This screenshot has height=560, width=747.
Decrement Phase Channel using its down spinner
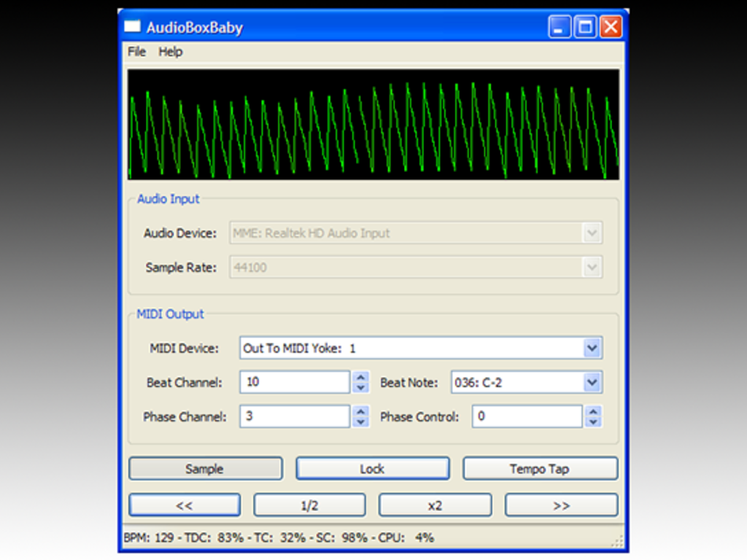(361, 421)
